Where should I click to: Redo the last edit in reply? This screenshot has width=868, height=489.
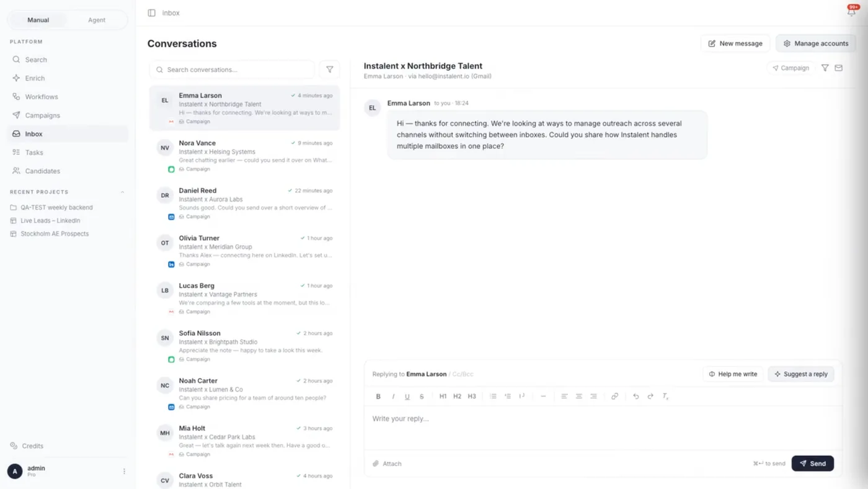pyautogui.click(x=650, y=396)
